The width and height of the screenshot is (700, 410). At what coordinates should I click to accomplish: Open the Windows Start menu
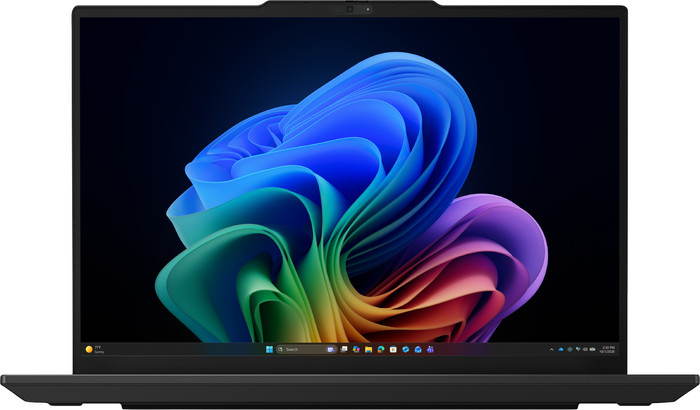point(269,349)
